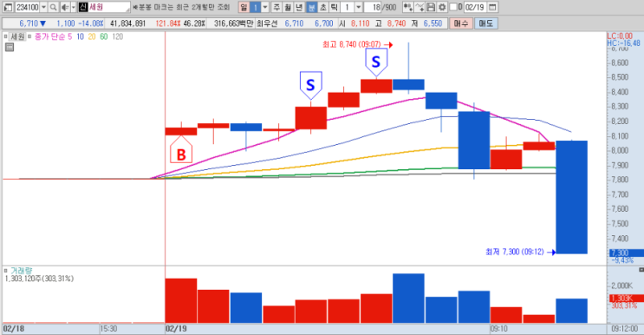Image resolution: width=644 pixels, height=335 pixels.
Task: Save chart with floppy disk icon
Action: click(431, 7)
